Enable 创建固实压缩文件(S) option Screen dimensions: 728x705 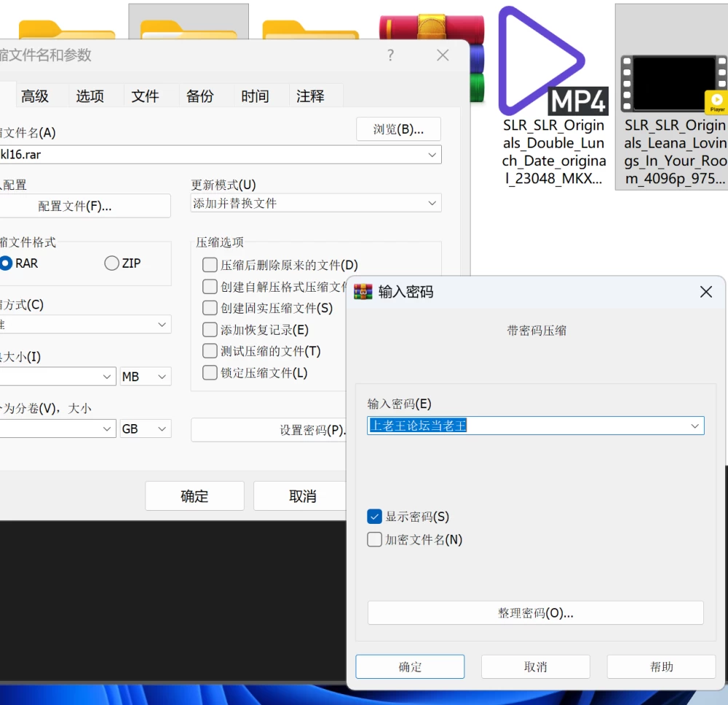point(210,308)
